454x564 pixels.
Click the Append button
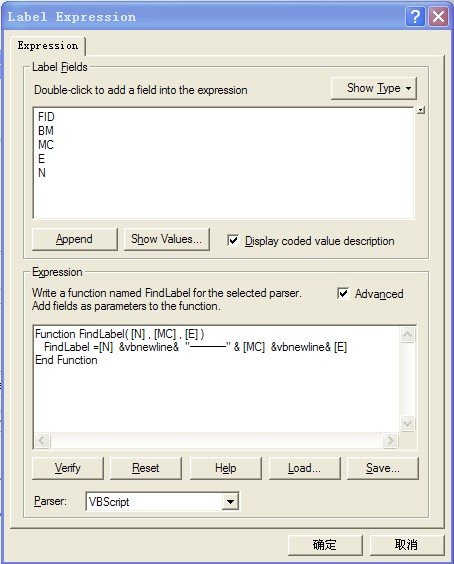click(74, 239)
